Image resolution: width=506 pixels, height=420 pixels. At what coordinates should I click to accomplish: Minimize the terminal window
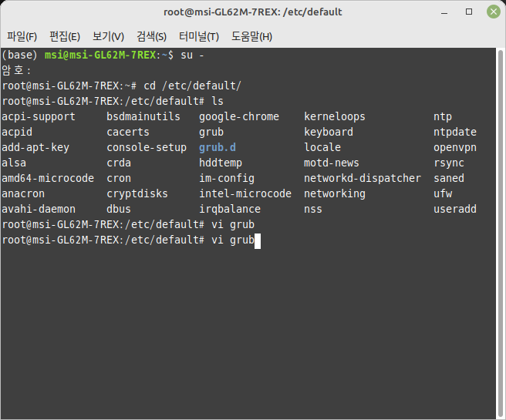444,12
